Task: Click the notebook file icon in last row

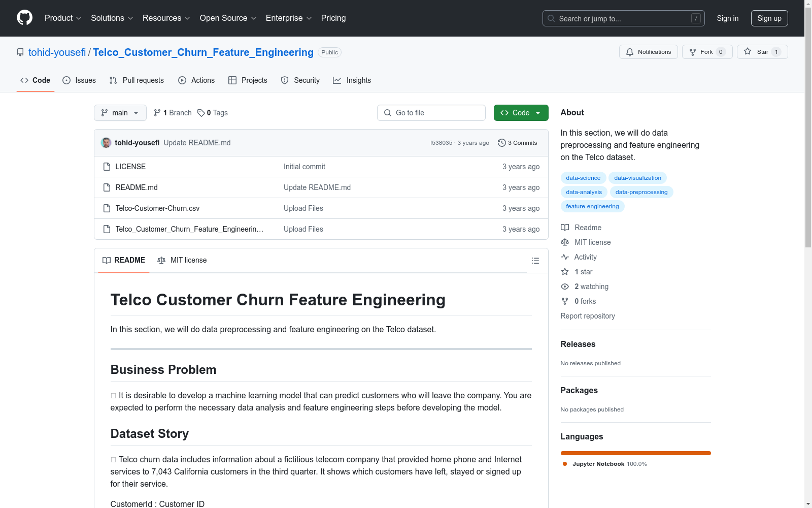Action: pos(107,229)
